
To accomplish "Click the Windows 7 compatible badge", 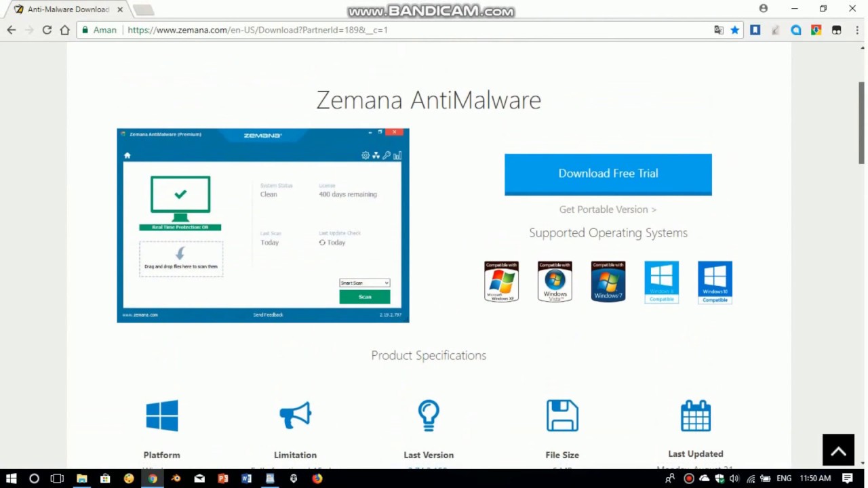I will point(608,281).
